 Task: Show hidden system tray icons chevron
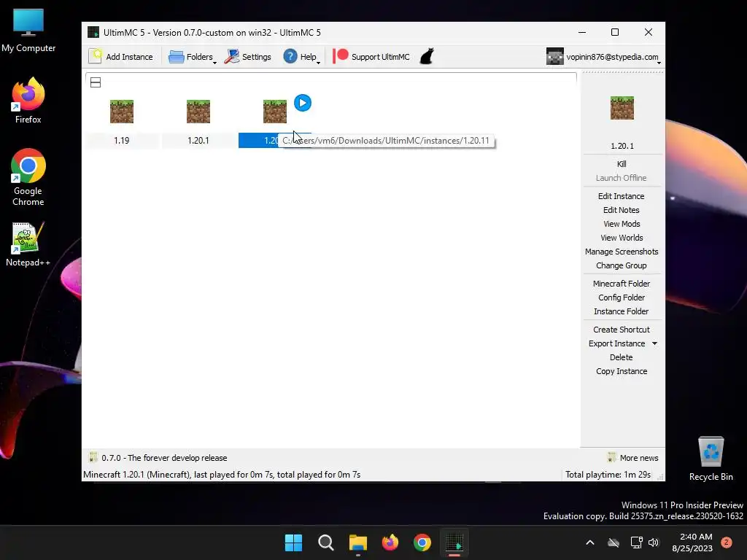[x=589, y=542]
